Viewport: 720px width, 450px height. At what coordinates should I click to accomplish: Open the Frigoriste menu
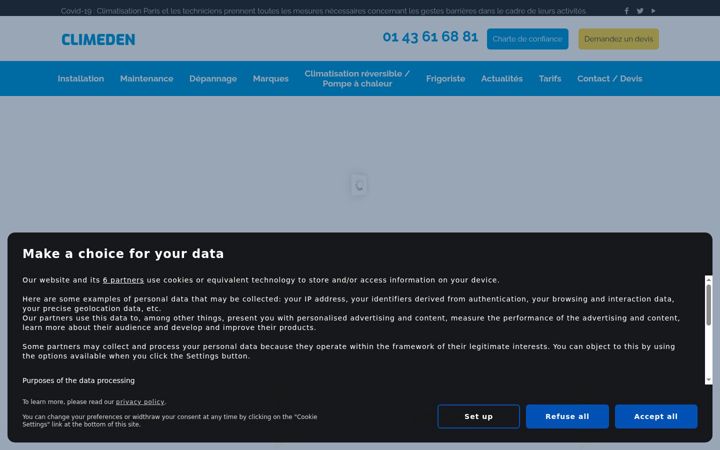[445, 79]
